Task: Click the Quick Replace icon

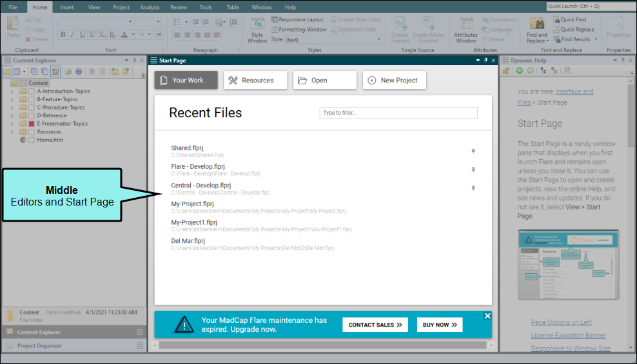Action: pos(556,30)
